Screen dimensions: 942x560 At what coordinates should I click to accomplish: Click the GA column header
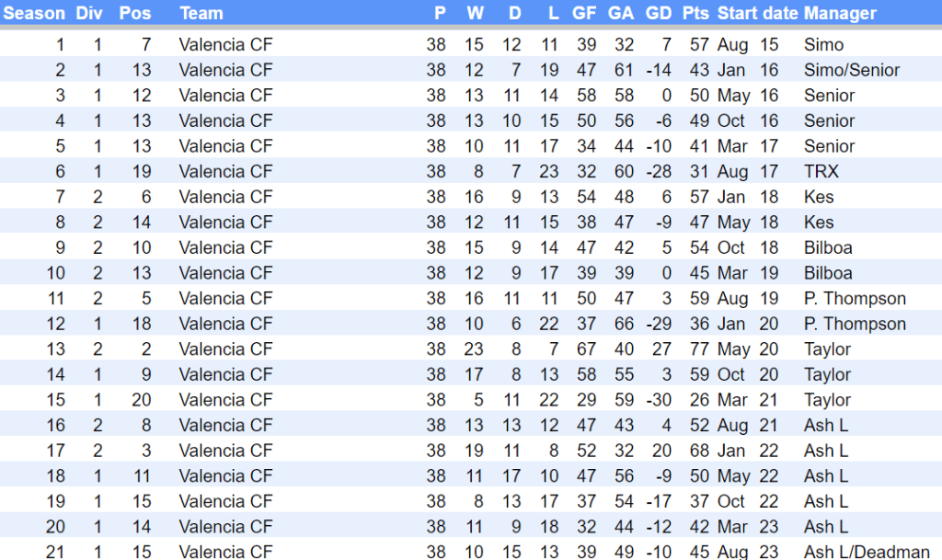tap(621, 13)
